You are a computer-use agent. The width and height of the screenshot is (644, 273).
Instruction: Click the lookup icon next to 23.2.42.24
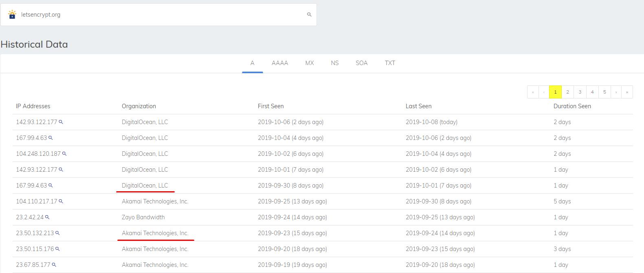(x=47, y=217)
